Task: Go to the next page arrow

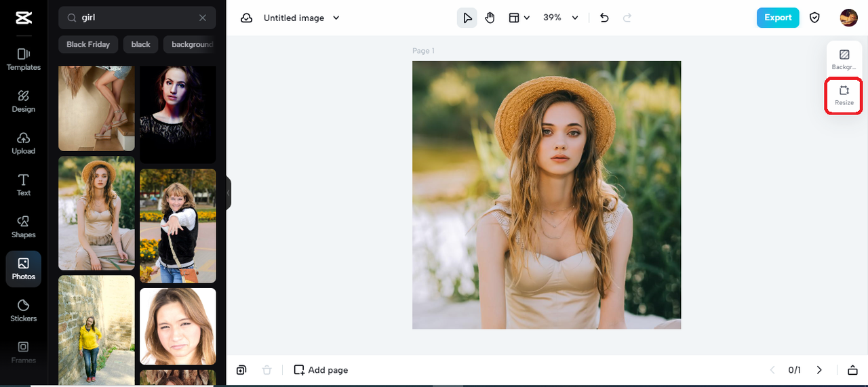Action: coord(819,370)
